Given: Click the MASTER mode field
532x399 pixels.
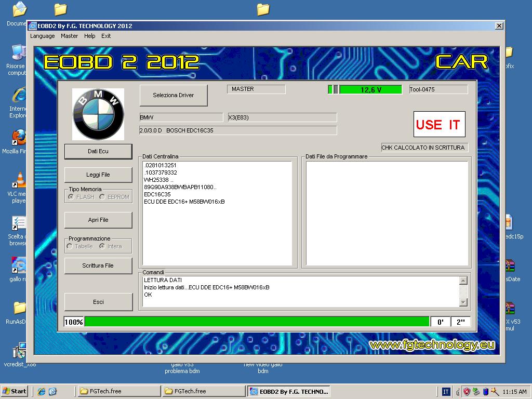Looking at the screenshot, I should tap(256, 89).
